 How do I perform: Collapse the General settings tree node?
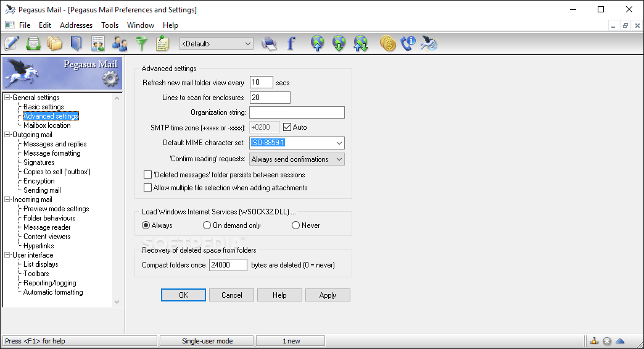(x=7, y=98)
